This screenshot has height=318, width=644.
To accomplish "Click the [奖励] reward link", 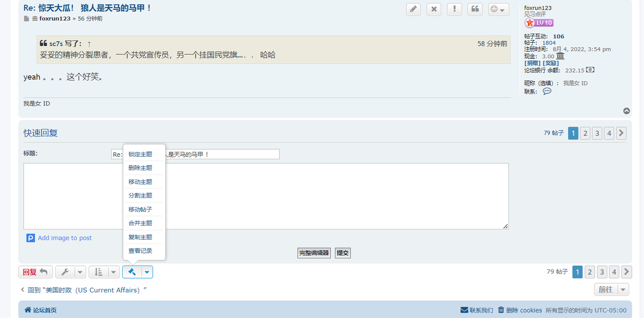I will pos(550,63).
